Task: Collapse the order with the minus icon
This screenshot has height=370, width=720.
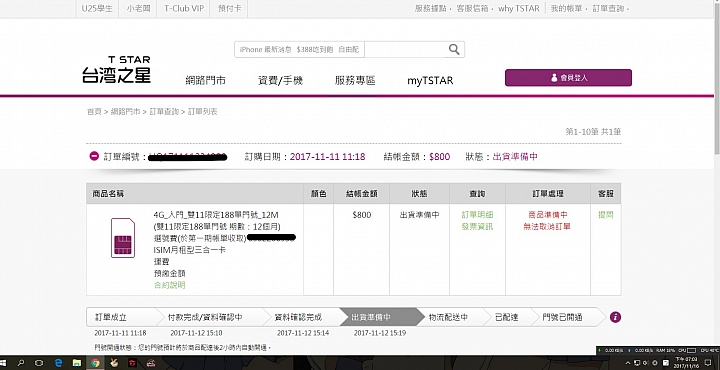Action: coord(94,156)
